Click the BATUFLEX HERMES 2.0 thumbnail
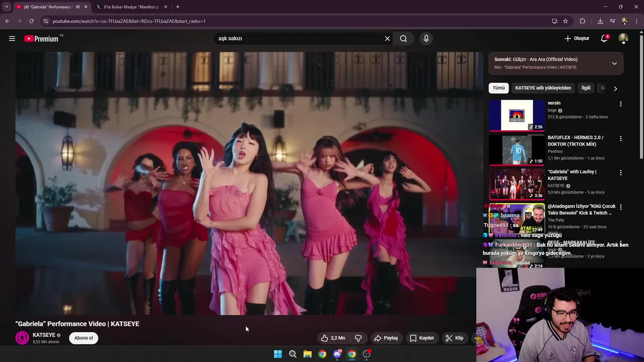 (x=517, y=149)
